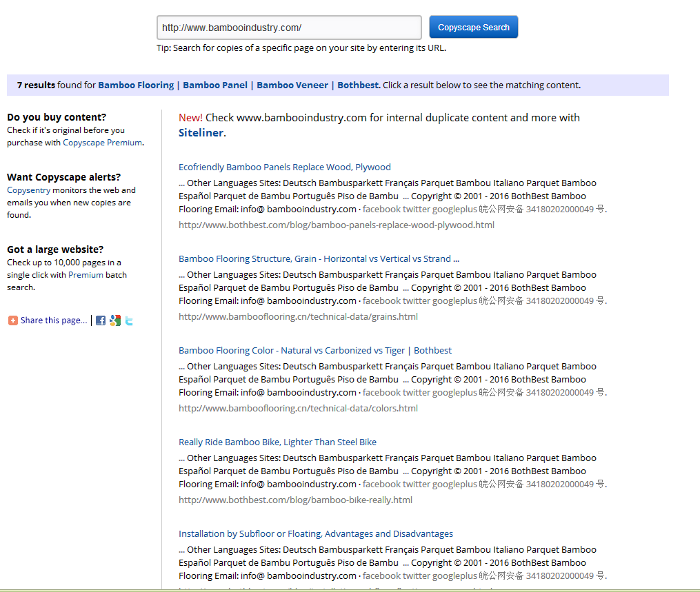The height and width of the screenshot is (592, 700).
Task: Open the Bamboo Flooring Color result
Action: [x=314, y=351]
